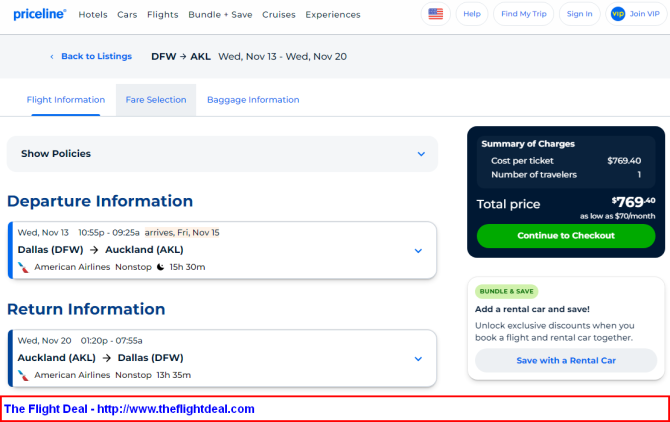Image resolution: width=670 pixels, height=422 pixels.
Task: Click Continue to Checkout
Action: [566, 236]
